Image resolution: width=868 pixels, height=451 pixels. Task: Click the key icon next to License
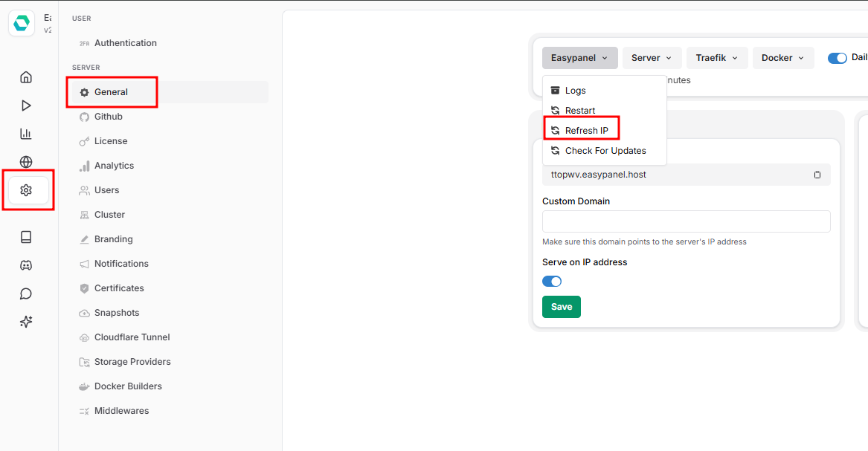(84, 141)
